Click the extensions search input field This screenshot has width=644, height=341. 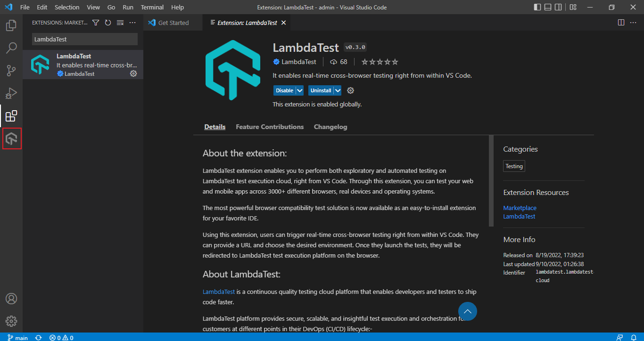coord(85,39)
